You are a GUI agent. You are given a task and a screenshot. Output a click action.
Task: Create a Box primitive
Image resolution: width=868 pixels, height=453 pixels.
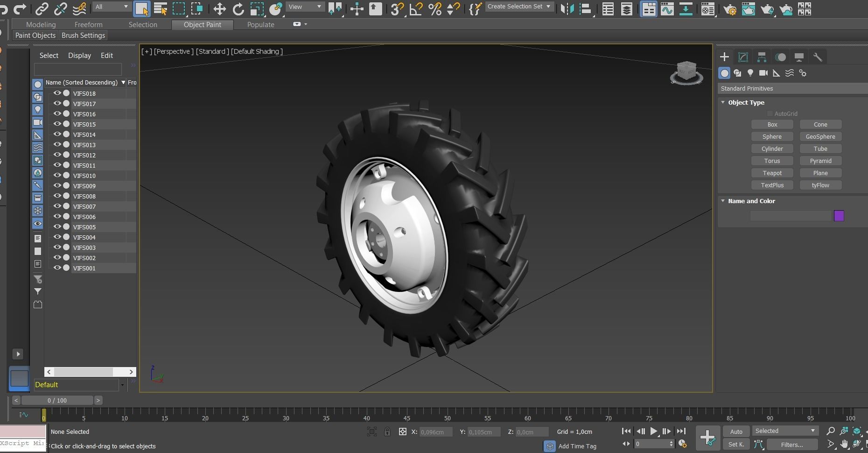(x=772, y=124)
